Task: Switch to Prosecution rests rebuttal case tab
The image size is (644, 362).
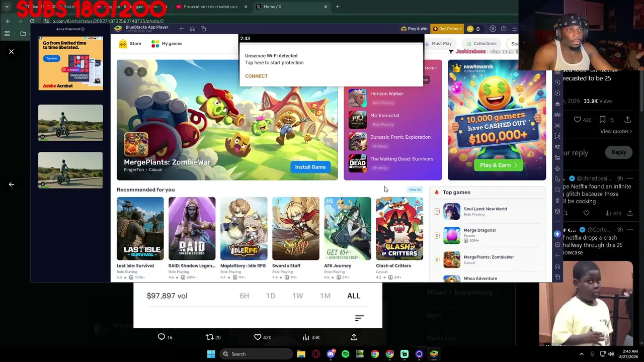Action: (x=211, y=7)
